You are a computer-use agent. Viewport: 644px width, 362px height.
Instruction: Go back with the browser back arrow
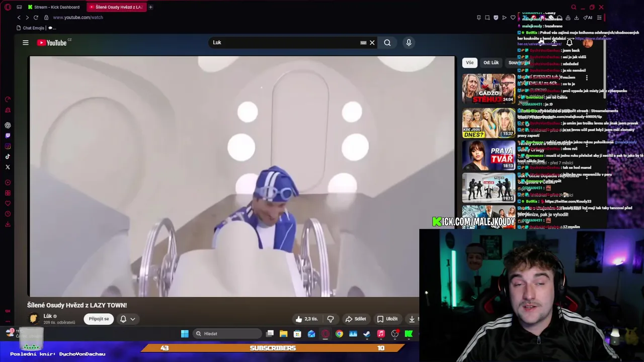click(19, 17)
